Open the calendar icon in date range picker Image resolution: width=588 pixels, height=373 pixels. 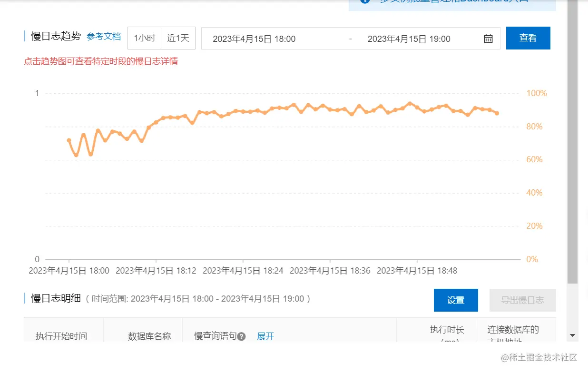coord(488,39)
